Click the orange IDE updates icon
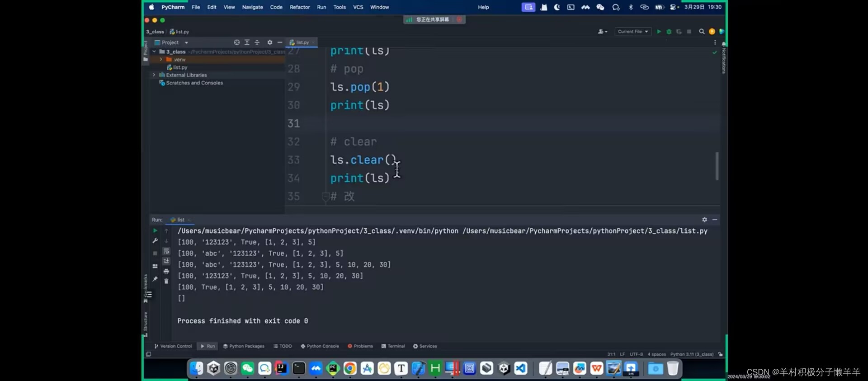This screenshot has height=381, width=868. [x=712, y=32]
